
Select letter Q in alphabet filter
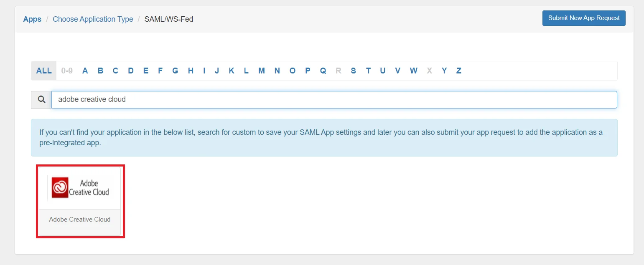[323, 71]
